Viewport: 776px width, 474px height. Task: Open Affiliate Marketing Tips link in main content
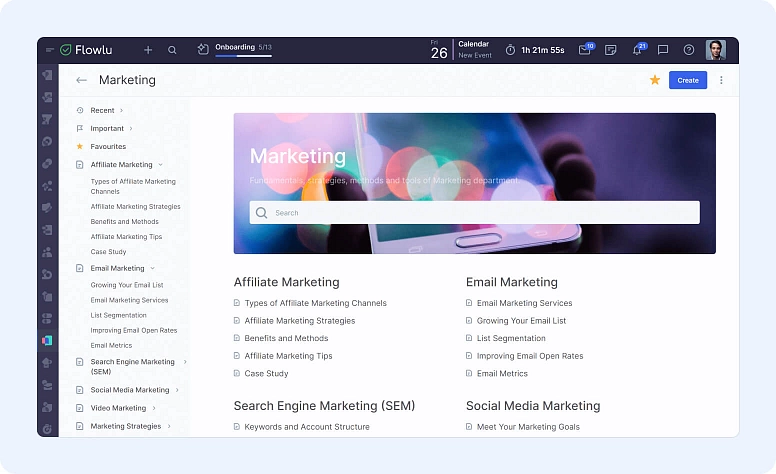click(288, 356)
